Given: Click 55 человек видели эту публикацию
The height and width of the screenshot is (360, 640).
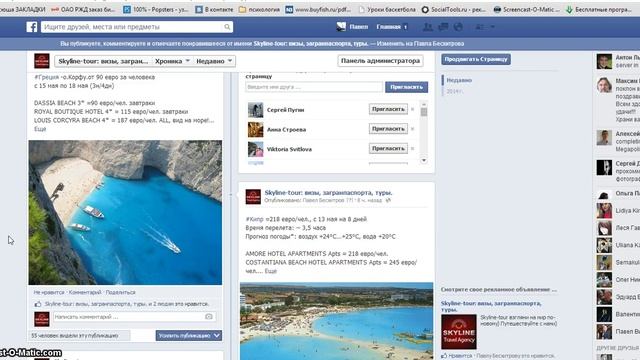Looking at the screenshot, I should tap(75, 336).
